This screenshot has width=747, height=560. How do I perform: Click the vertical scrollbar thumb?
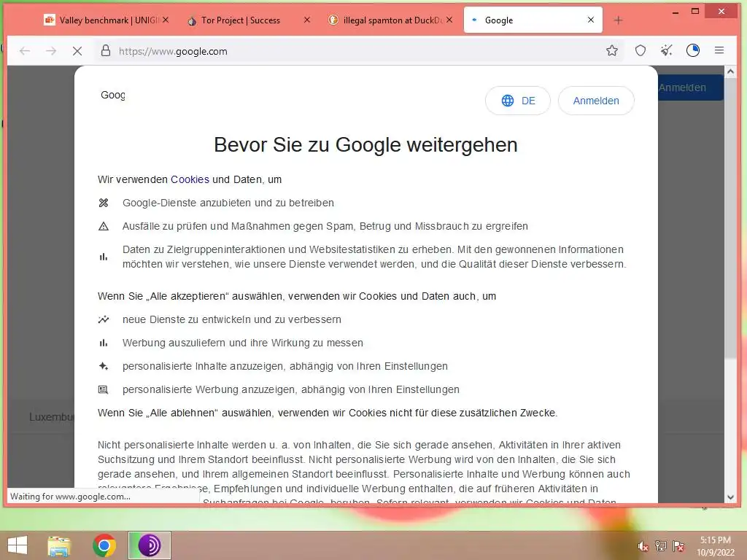730,219
